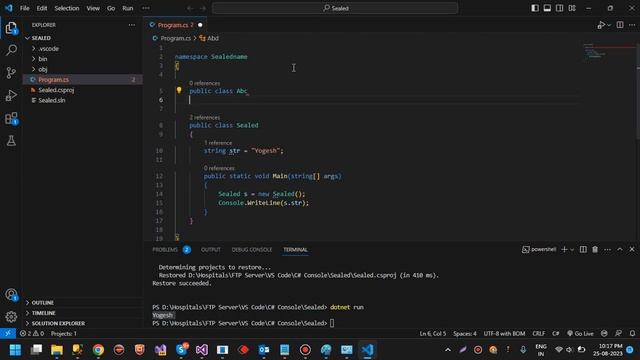The height and width of the screenshot is (360, 640).
Task: Open Outlook from taskbar
Action: [x=264, y=350]
